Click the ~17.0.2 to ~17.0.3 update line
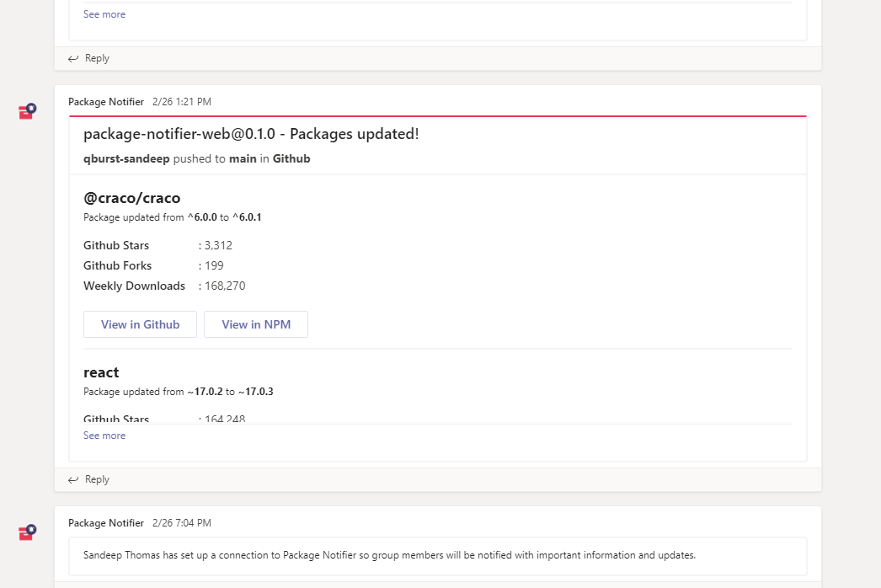Image resolution: width=881 pixels, height=588 pixels. 178,391
